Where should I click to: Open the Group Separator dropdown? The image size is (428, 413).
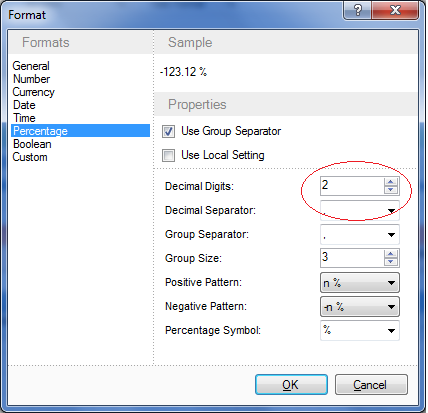(360, 235)
